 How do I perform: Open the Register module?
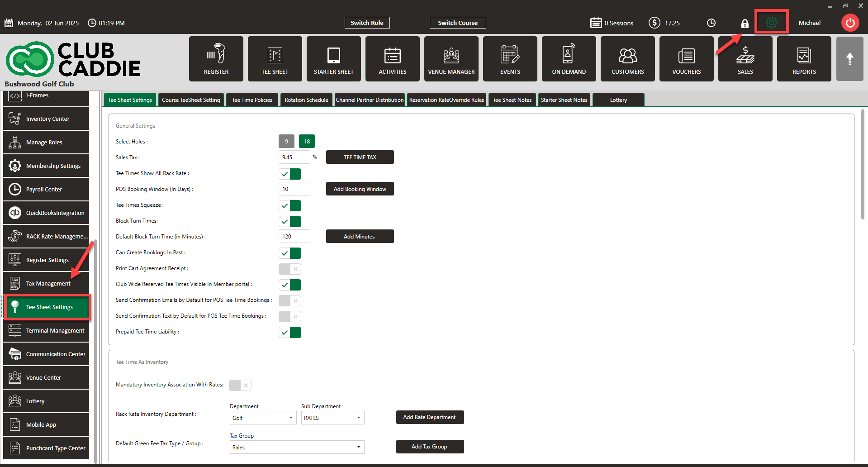coord(216,59)
